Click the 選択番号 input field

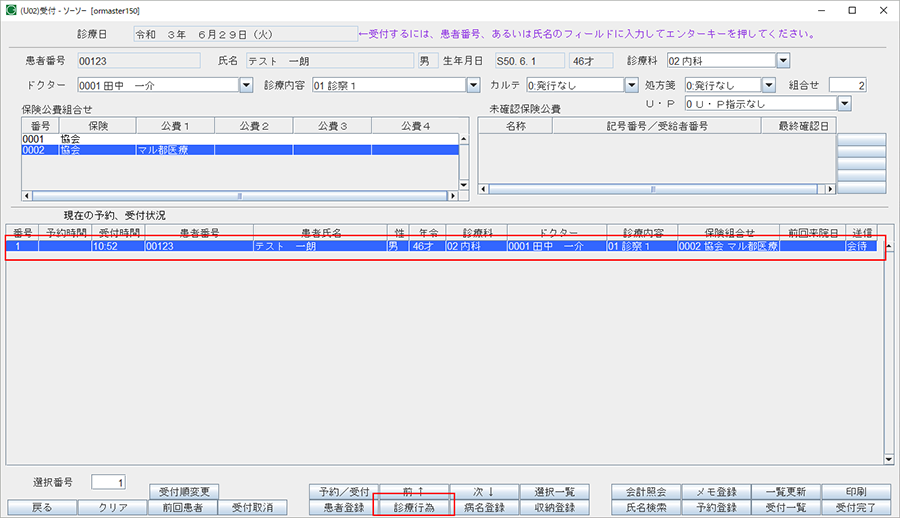tap(108, 482)
